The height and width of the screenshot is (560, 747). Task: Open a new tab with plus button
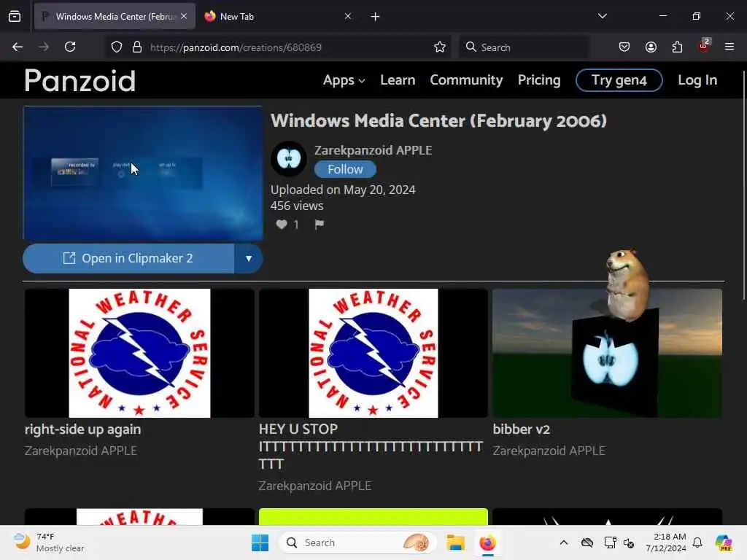coord(376,17)
